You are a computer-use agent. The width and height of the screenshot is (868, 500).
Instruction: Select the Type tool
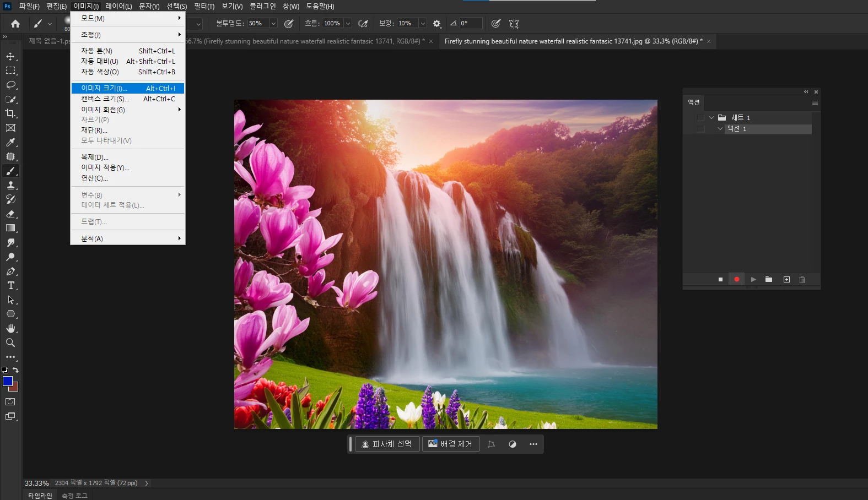(x=10, y=285)
